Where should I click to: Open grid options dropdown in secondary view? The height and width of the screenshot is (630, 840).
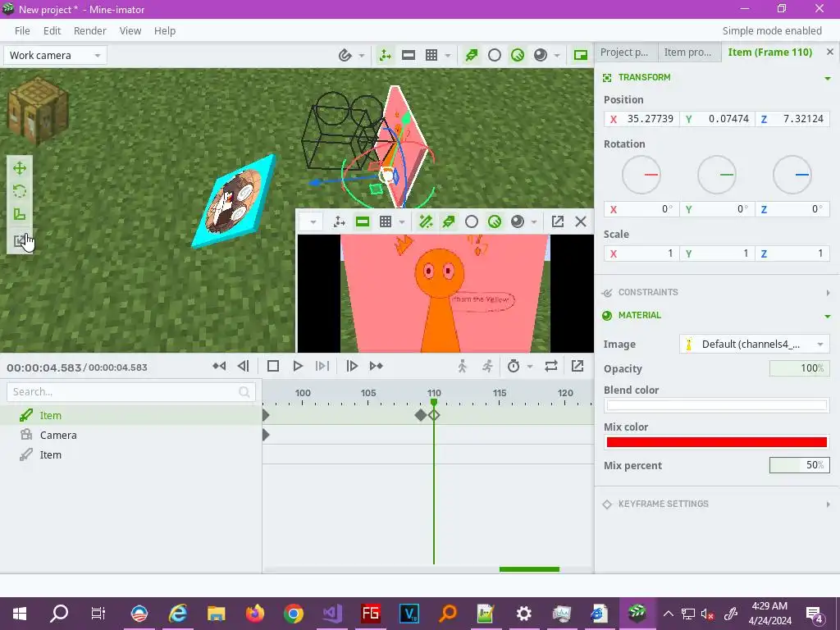[x=402, y=221]
